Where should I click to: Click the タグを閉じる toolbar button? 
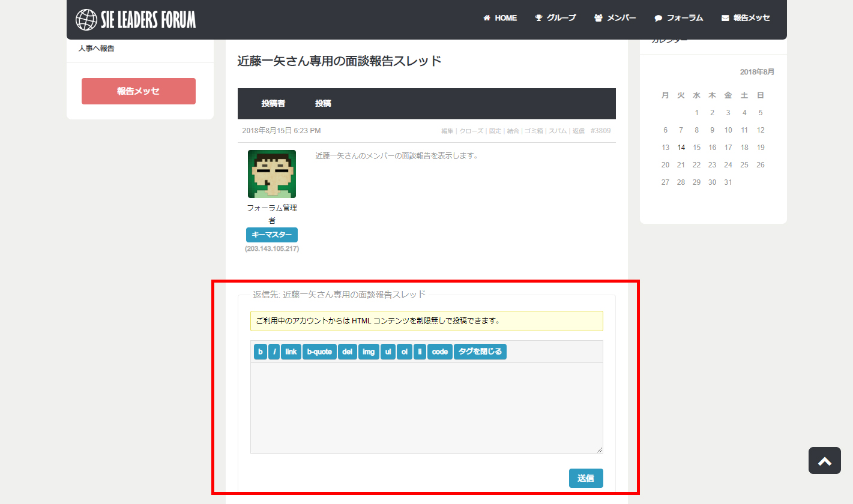point(480,352)
